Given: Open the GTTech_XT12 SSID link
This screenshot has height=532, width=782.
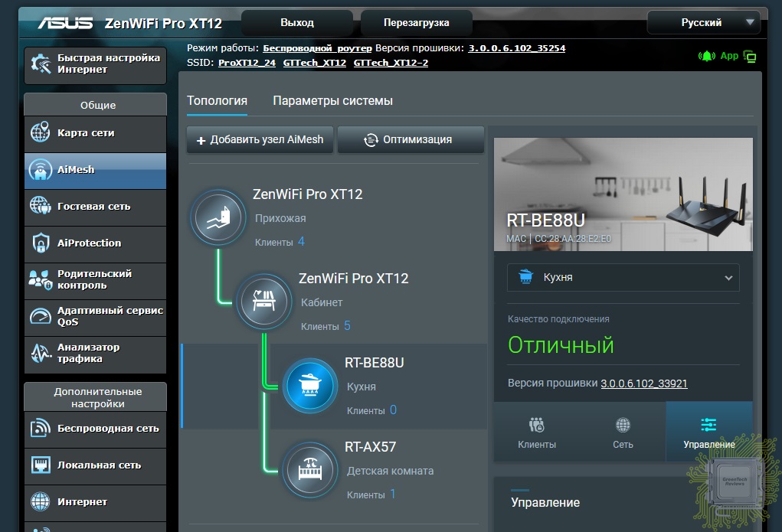Looking at the screenshot, I should point(314,63).
